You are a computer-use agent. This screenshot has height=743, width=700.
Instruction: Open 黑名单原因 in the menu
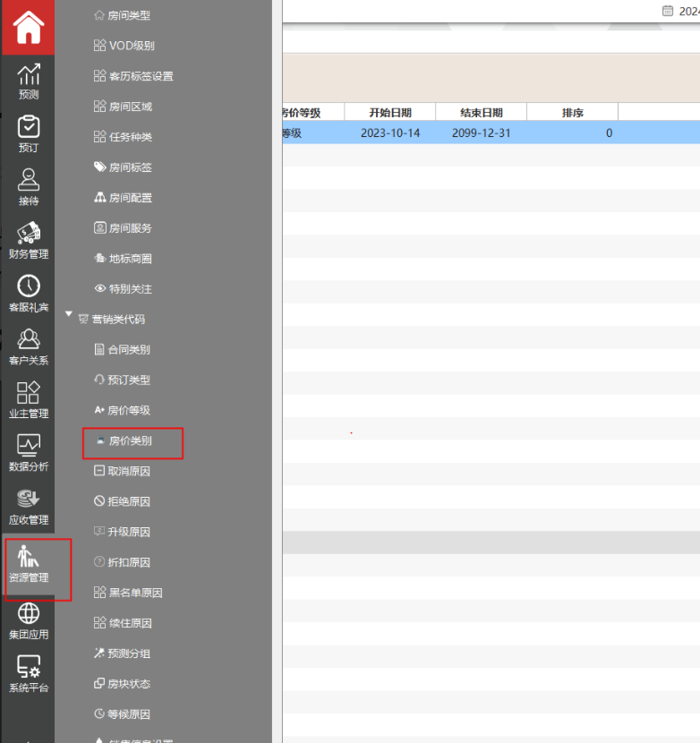[x=134, y=593]
